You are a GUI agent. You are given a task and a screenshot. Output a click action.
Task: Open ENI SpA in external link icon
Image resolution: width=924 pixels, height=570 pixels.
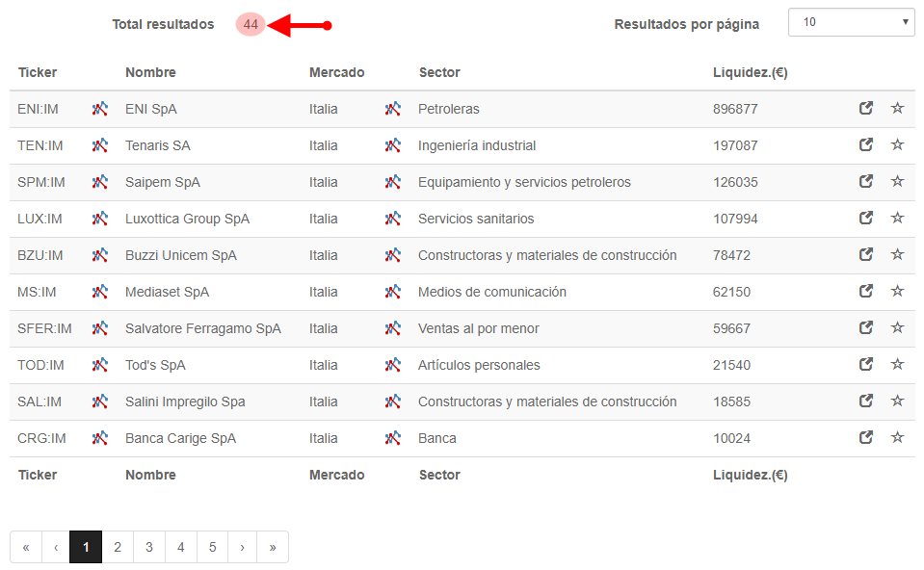coord(865,109)
